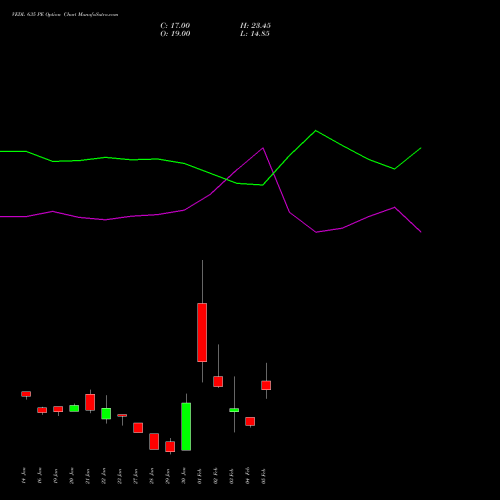Click the green candle on 20 Jan

(74, 408)
